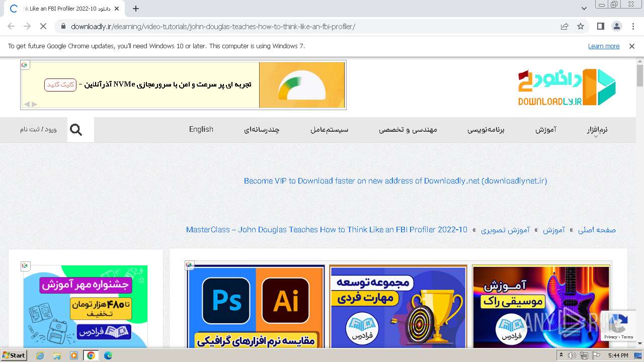Show hidden tray icons arrow

click(x=561, y=355)
